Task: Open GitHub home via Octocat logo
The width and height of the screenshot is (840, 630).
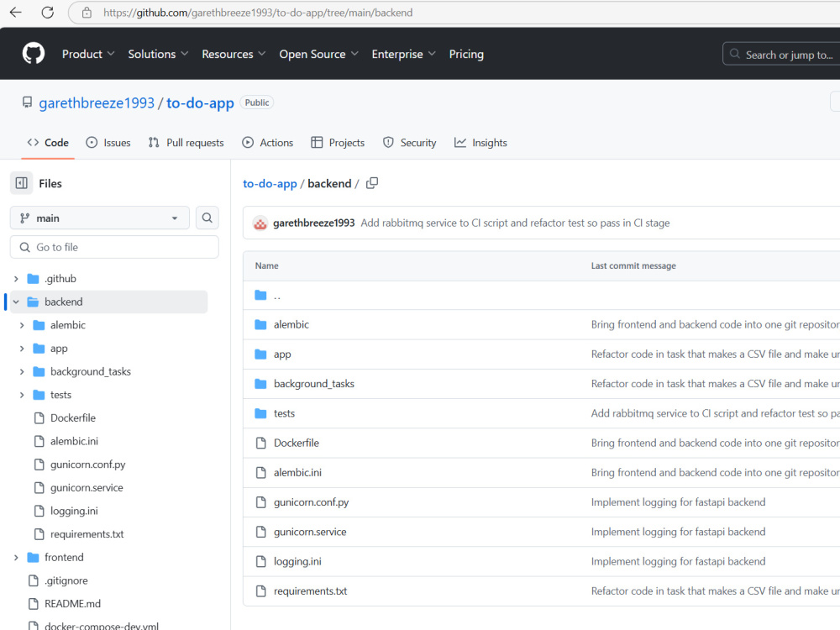Action: click(x=34, y=54)
